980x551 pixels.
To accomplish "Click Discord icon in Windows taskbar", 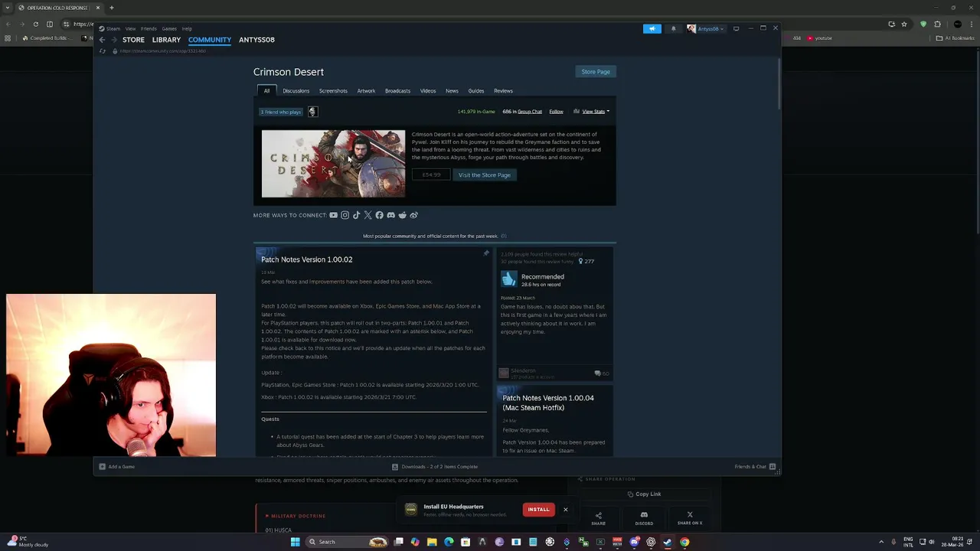I will coord(634,542).
